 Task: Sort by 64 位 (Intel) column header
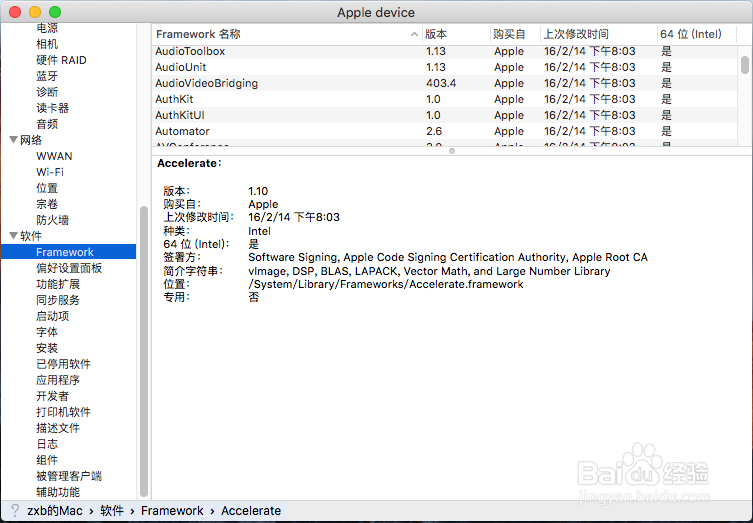click(696, 34)
